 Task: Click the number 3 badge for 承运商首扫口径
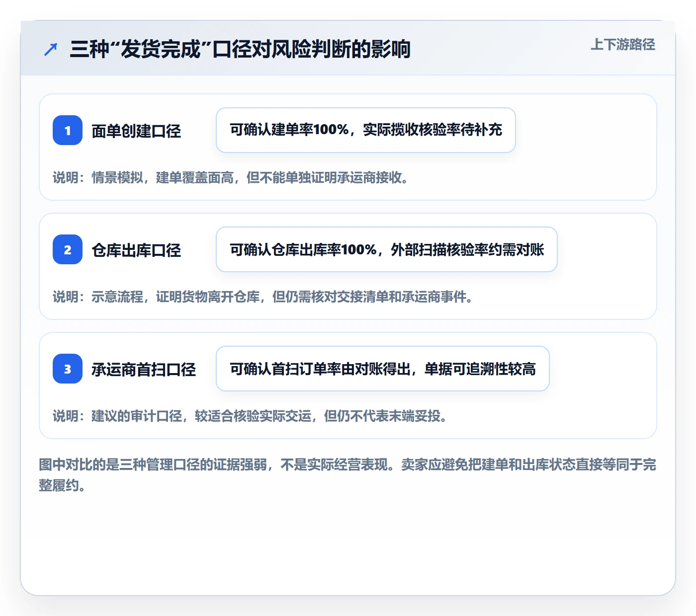click(68, 369)
